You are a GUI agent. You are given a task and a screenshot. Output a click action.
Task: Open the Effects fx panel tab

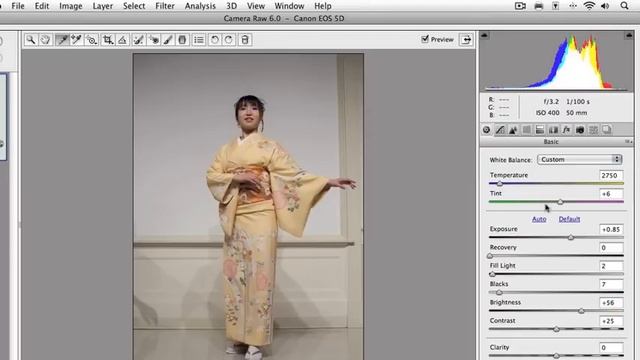point(566,130)
